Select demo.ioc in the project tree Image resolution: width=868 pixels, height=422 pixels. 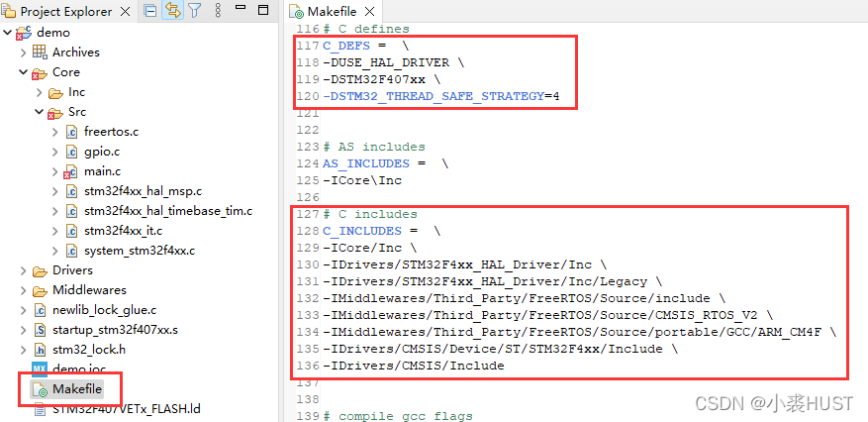pyautogui.click(x=79, y=369)
